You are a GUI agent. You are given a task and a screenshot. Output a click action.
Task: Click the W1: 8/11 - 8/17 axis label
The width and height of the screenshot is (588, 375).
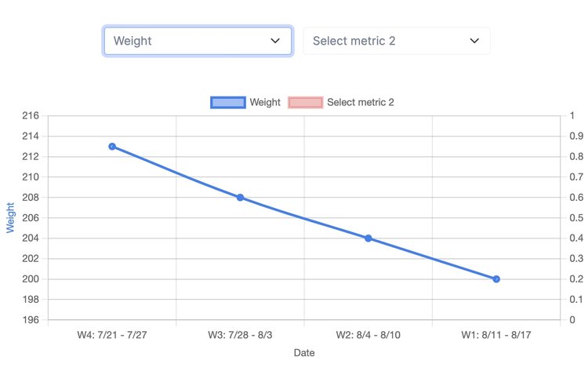pyautogui.click(x=496, y=335)
